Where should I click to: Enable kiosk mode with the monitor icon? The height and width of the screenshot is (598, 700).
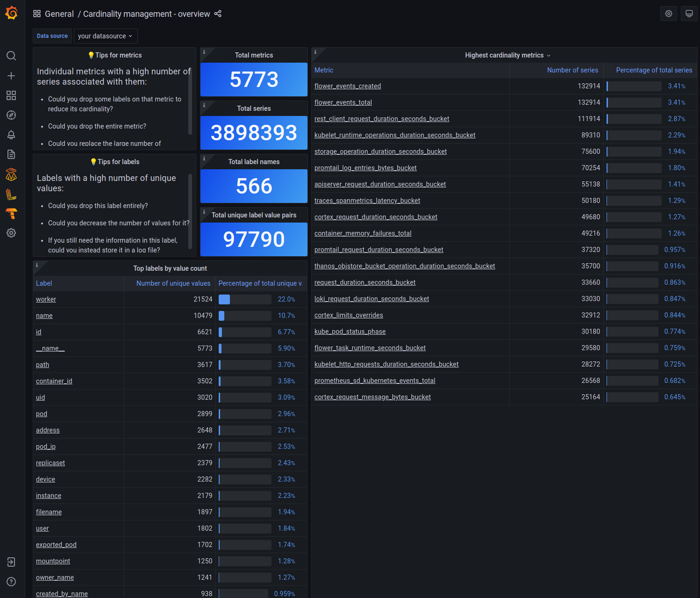point(689,14)
